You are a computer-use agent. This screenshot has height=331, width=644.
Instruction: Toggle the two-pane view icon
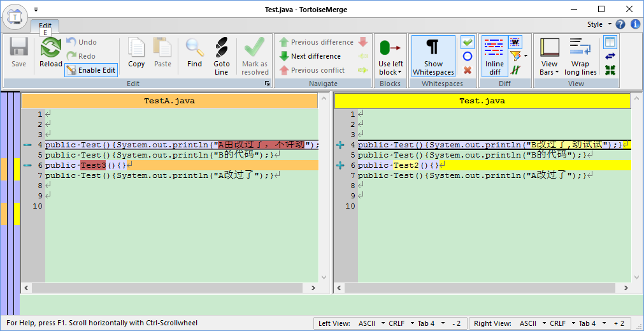pos(610,42)
